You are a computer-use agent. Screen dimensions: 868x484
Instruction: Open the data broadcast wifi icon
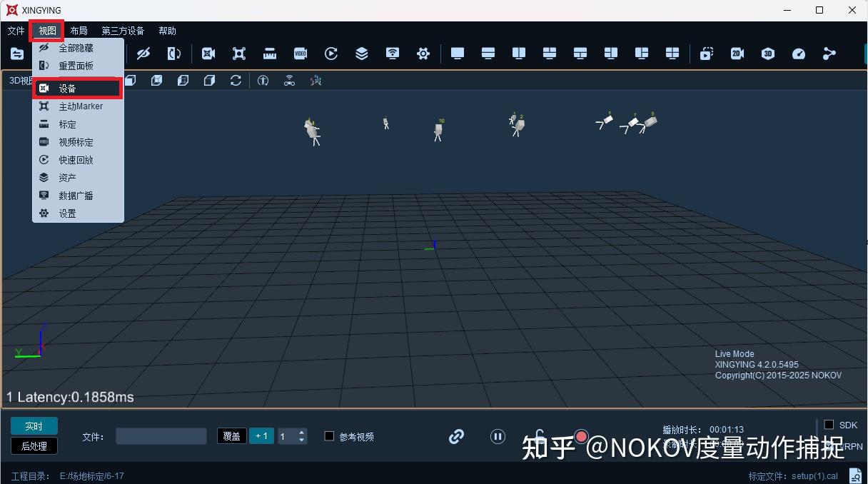pyautogui.click(x=391, y=53)
